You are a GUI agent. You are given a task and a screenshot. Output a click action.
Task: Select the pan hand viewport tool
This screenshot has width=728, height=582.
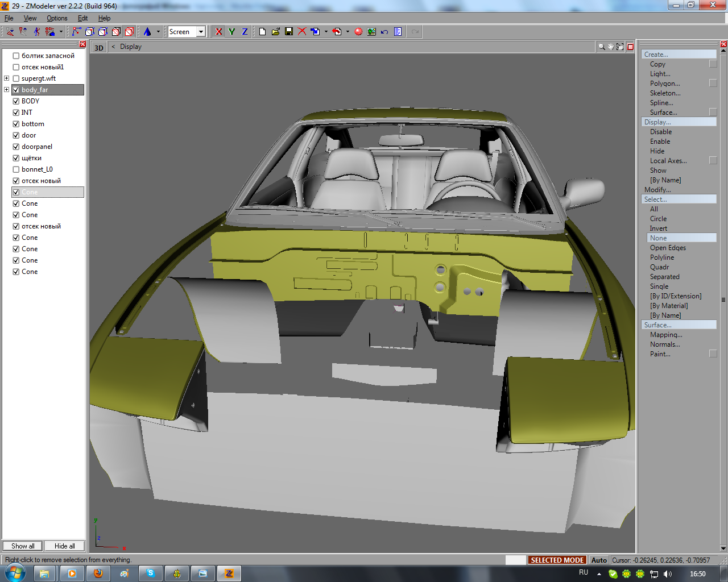pos(611,47)
